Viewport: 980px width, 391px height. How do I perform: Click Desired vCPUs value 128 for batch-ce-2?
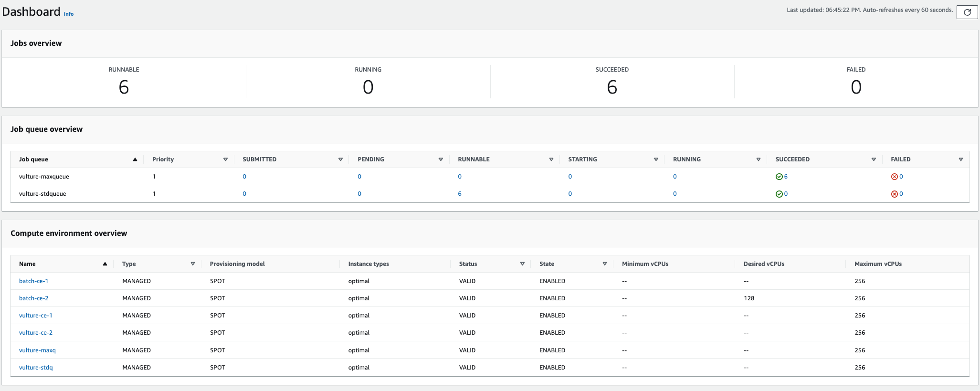click(749, 298)
